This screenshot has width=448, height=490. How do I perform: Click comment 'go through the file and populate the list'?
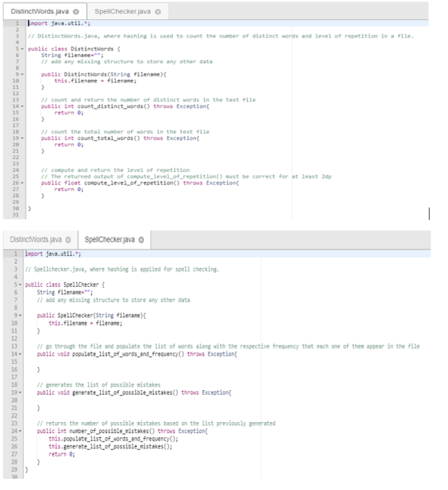tap(228, 346)
